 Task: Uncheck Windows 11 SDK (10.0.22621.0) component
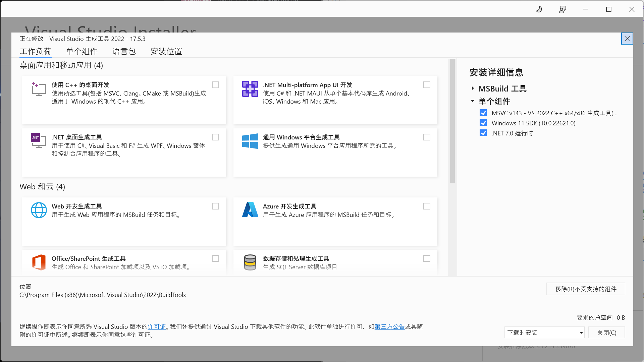(483, 123)
